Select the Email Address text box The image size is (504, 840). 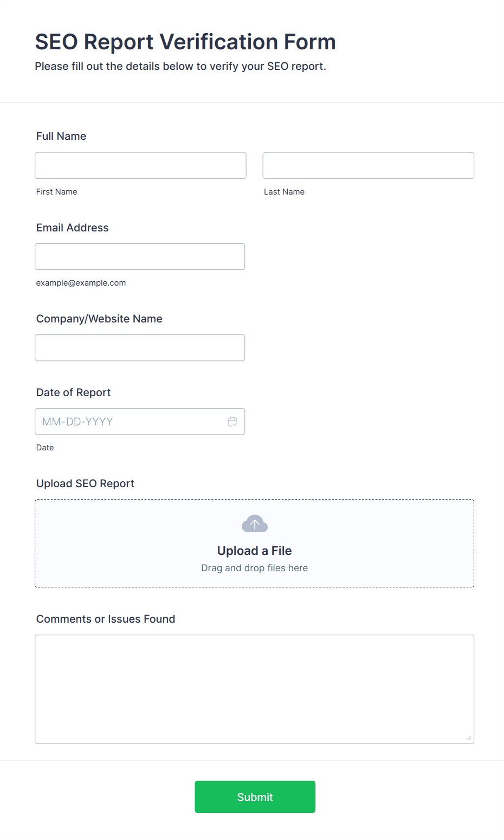pyautogui.click(x=140, y=256)
